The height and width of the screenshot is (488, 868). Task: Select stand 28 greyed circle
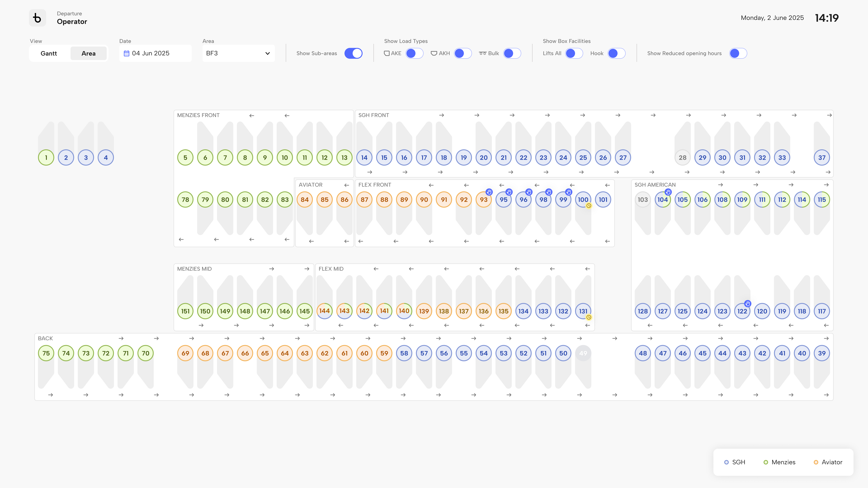pos(683,158)
